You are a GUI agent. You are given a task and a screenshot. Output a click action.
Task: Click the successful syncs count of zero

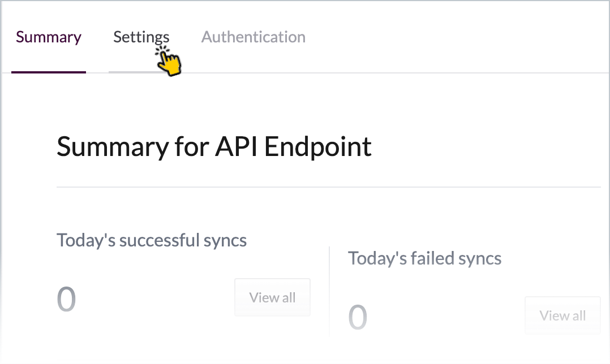pyautogui.click(x=66, y=299)
